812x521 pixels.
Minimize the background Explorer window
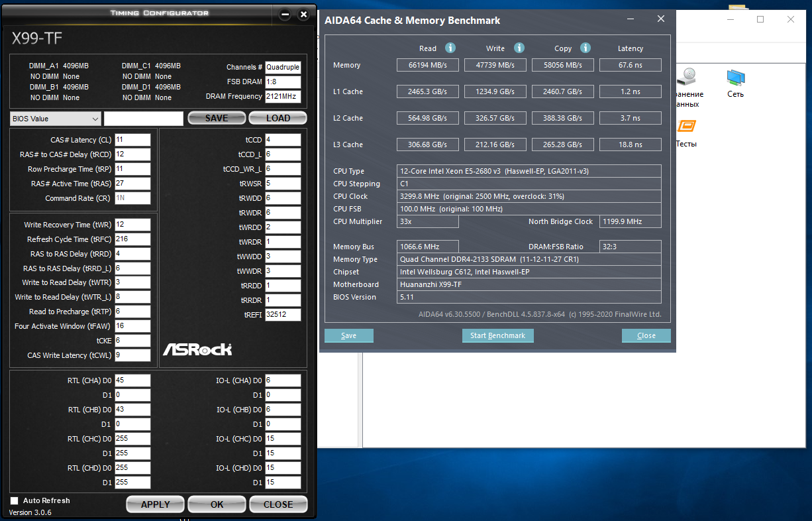coord(730,19)
